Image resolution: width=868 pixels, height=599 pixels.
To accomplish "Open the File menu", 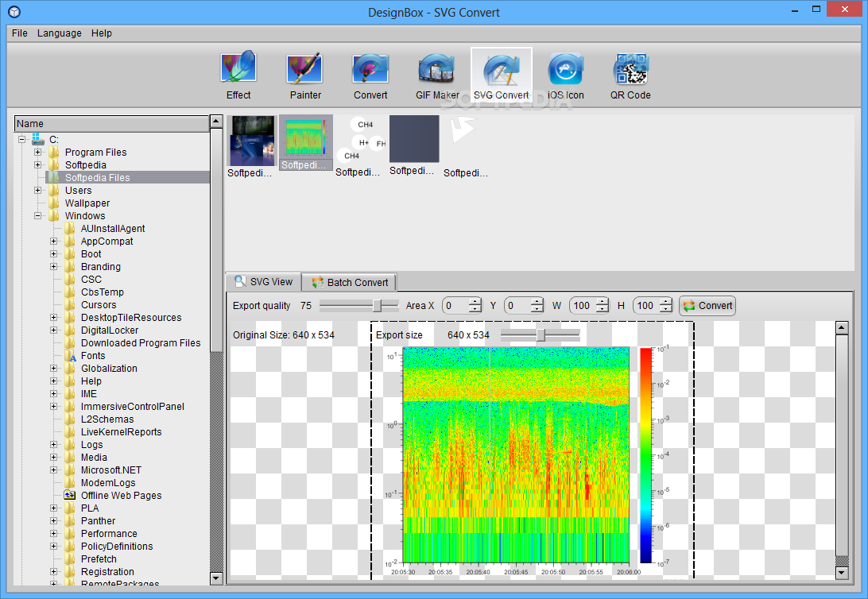I will point(19,33).
